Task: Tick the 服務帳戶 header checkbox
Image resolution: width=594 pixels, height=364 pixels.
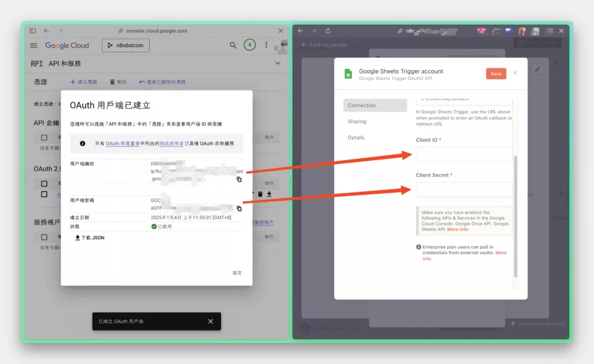Action: click(44, 237)
